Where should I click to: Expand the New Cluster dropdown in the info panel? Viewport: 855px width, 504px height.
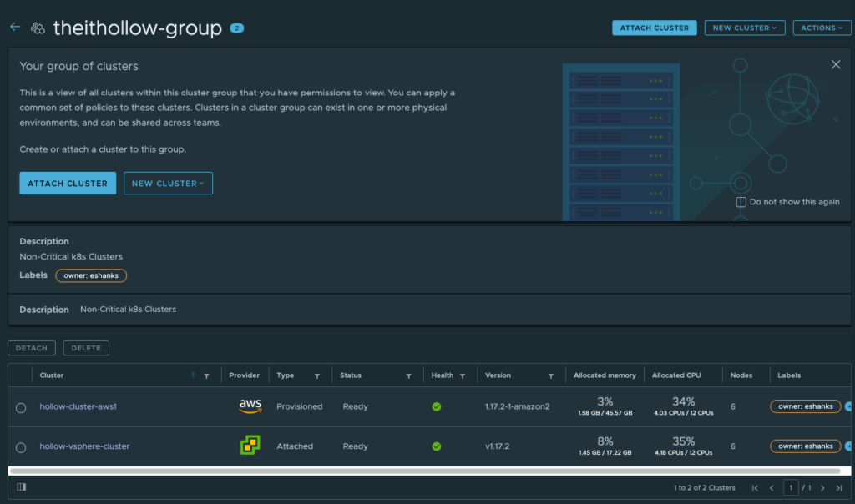pyautogui.click(x=168, y=184)
